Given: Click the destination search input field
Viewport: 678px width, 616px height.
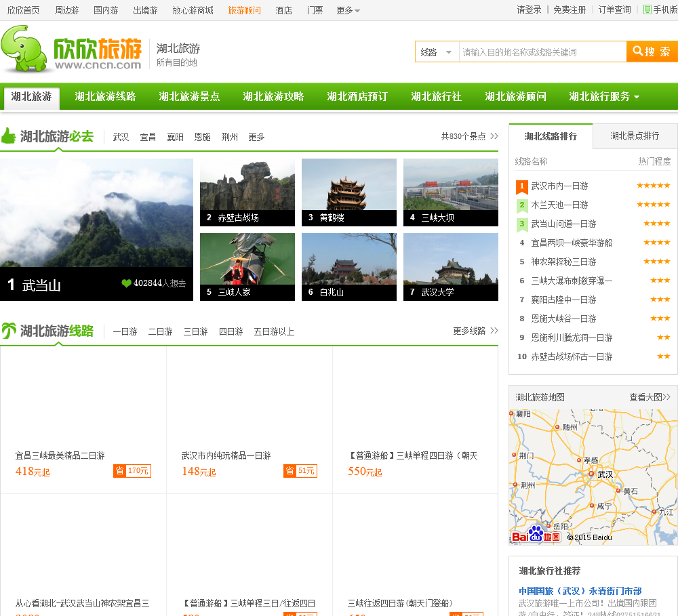Looking at the screenshot, I should click(542, 52).
